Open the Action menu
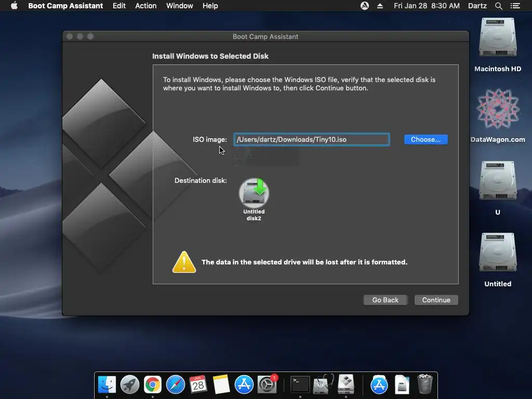Viewport: 532px width, 399px height. (146, 6)
